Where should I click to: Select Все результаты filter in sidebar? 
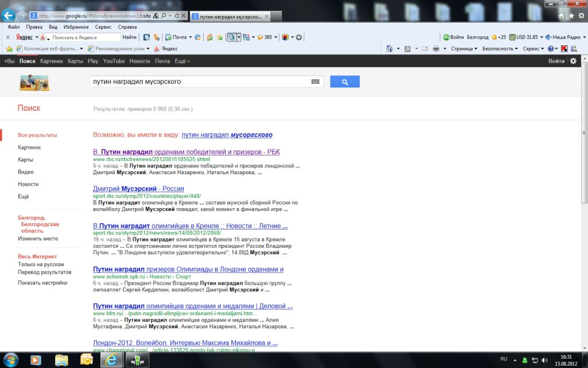(x=37, y=135)
